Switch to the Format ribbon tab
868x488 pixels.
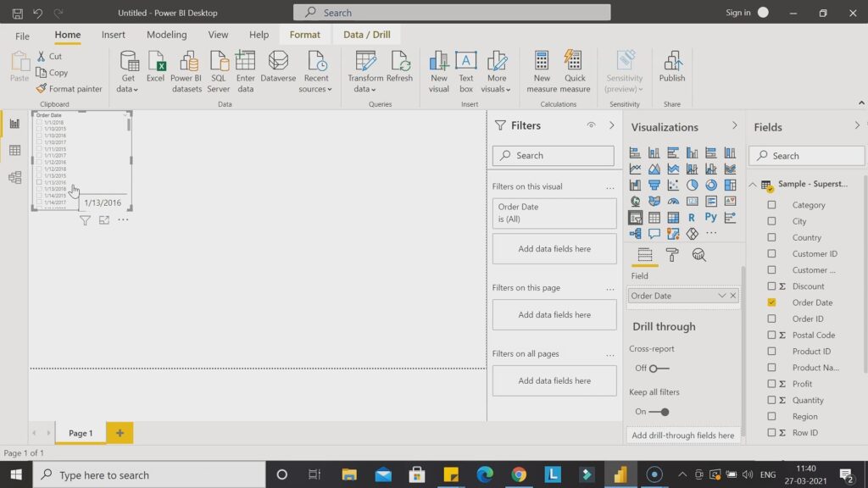[304, 34]
